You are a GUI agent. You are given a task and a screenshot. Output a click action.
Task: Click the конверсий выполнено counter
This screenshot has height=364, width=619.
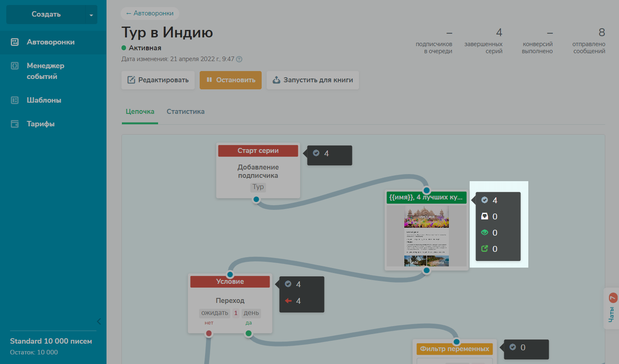point(537,41)
